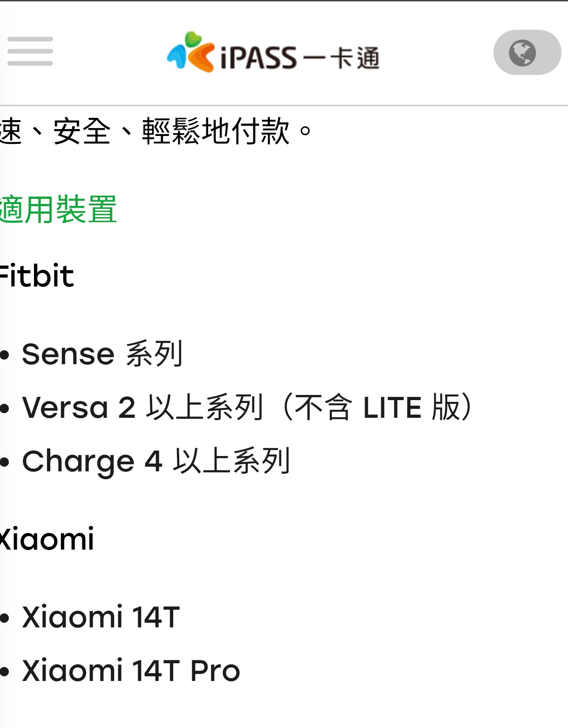Click the Fitbit brand heading
This screenshot has width=568, height=728.
coord(36,276)
